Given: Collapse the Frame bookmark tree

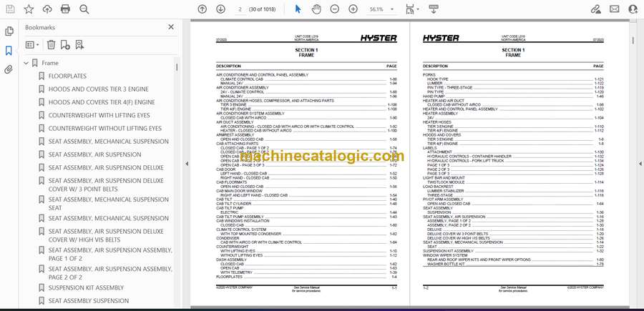Looking at the screenshot, I should (26, 63).
